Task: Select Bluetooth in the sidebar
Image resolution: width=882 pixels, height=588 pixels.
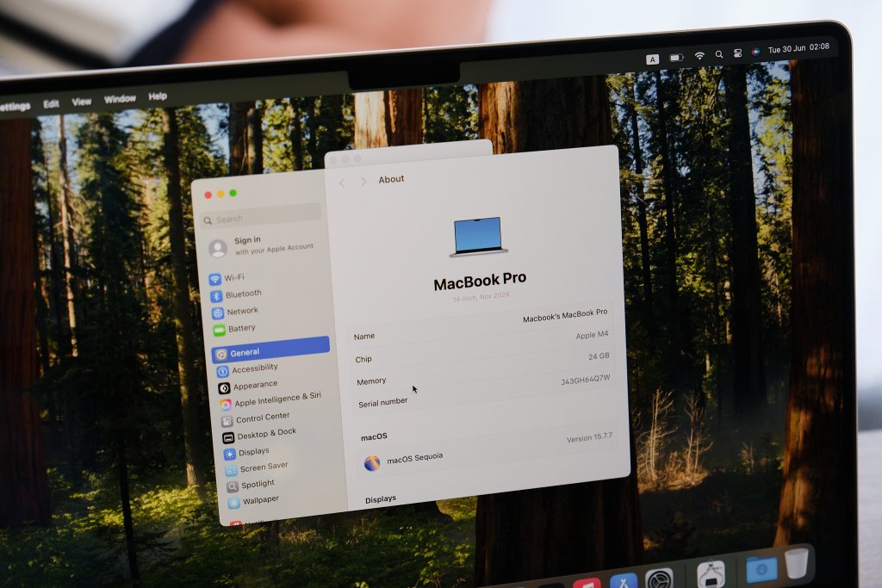Action: click(236, 294)
